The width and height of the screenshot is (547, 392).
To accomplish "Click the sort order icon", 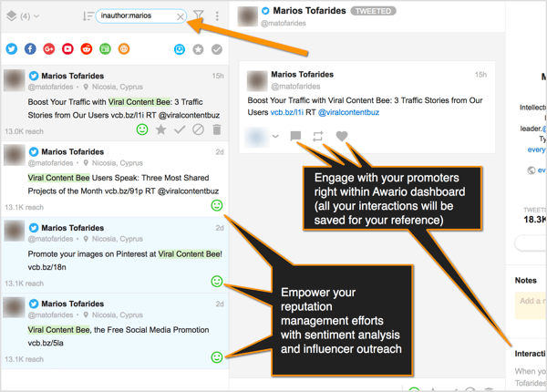I will [88, 16].
